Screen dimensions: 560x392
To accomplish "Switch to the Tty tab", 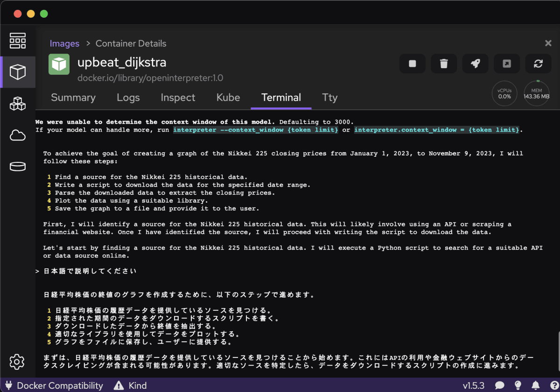I will point(329,98).
